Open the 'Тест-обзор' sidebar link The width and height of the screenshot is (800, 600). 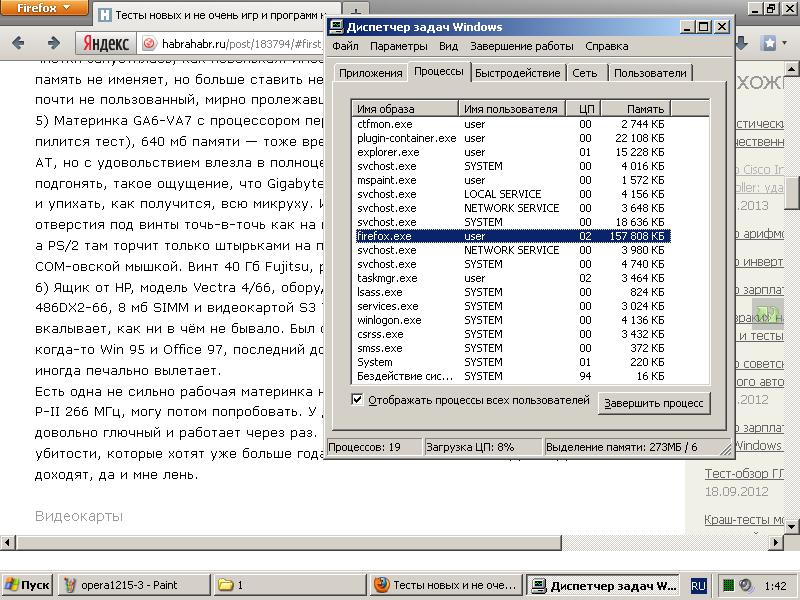(x=744, y=473)
